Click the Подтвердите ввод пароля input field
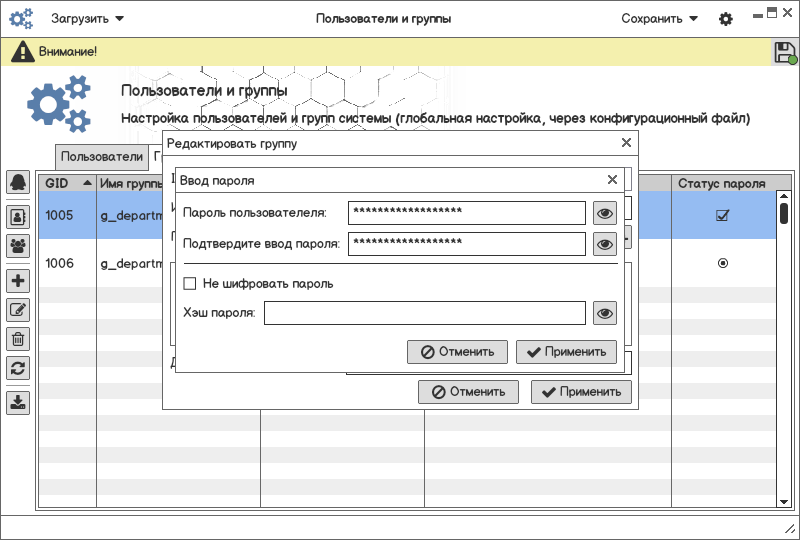Image resolution: width=800 pixels, height=540 pixels. [467, 244]
